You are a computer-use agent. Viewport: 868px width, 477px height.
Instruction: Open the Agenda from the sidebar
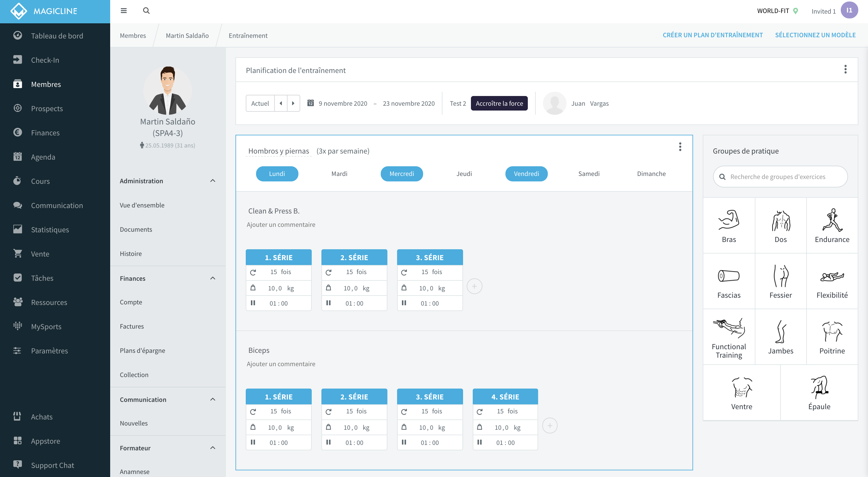[x=43, y=157]
